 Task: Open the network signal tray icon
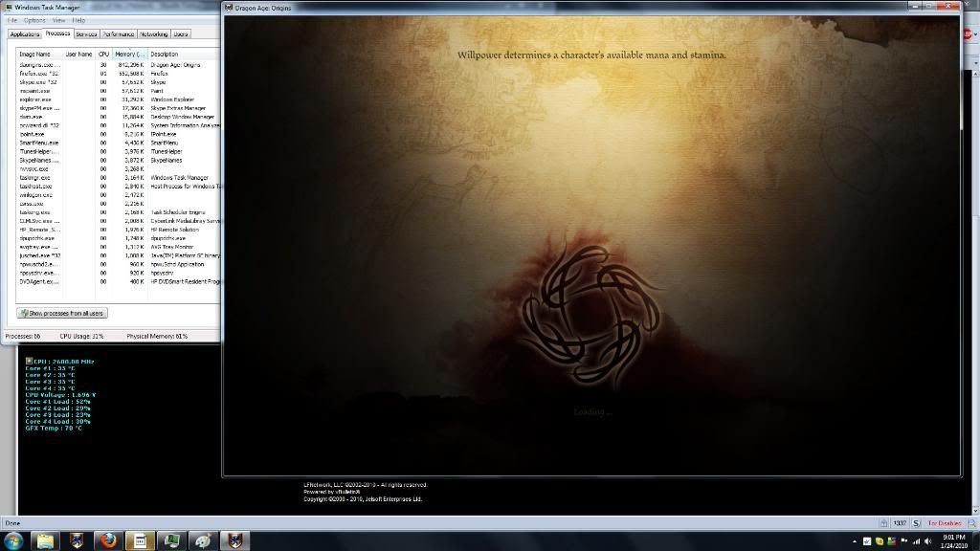click(x=914, y=541)
